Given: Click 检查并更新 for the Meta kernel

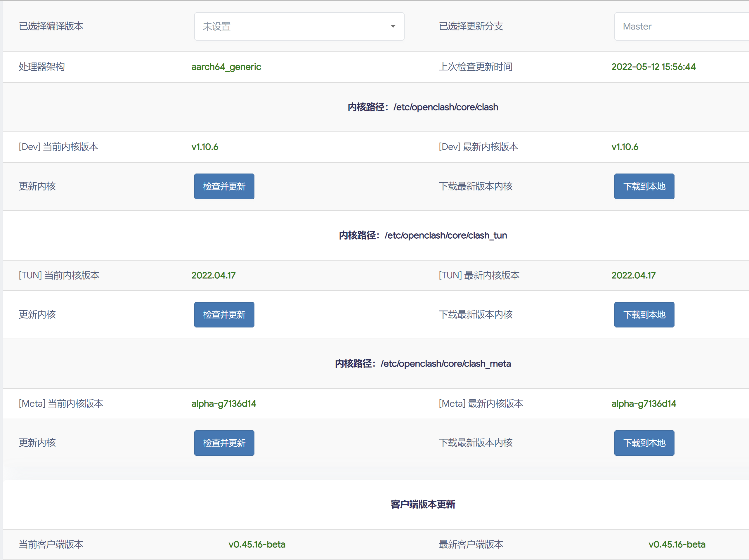Looking at the screenshot, I should tap(224, 443).
